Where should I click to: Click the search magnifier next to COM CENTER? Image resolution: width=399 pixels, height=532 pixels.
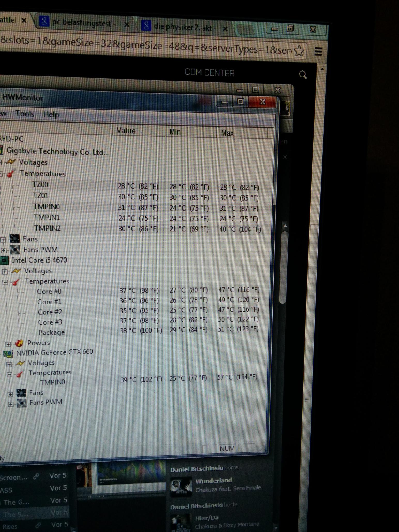pos(303,75)
